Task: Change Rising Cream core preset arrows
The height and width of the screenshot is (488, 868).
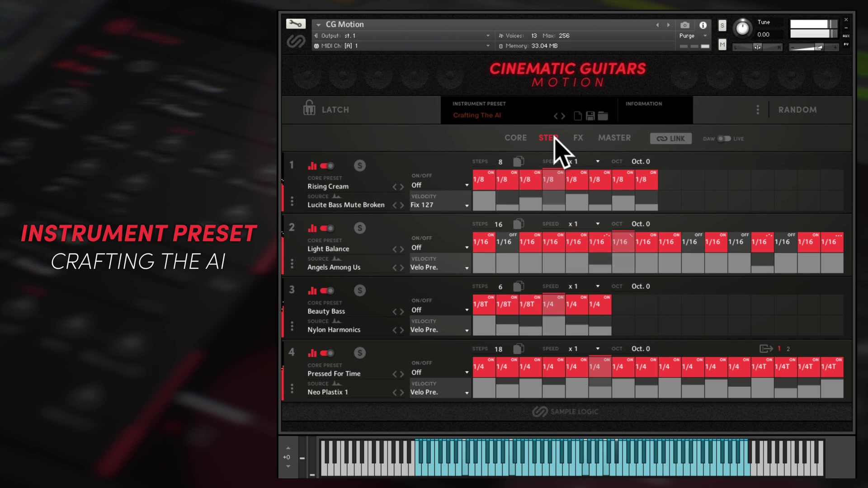Action: point(398,187)
